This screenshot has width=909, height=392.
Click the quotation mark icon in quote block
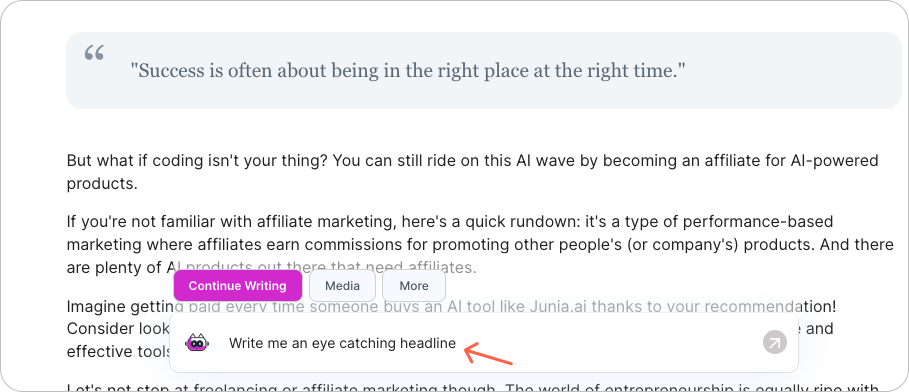(94, 54)
